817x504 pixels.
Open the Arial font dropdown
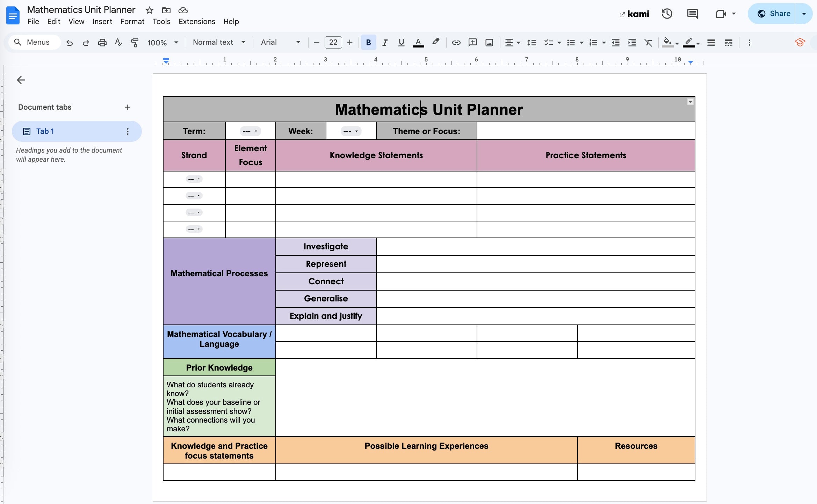pyautogui.click(x=281, y=43)
